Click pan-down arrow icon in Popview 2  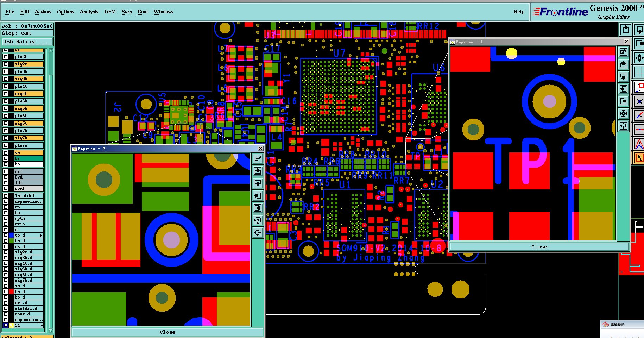[258, 183]
